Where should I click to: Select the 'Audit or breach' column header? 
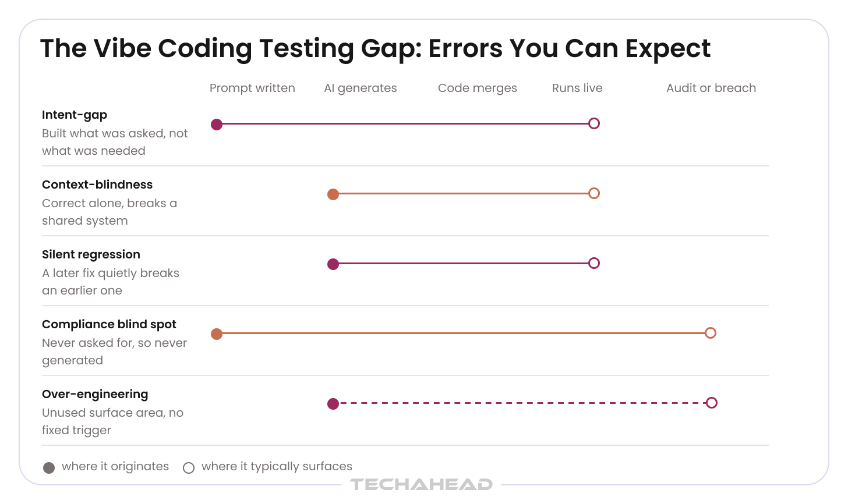[x=711, y=88]
